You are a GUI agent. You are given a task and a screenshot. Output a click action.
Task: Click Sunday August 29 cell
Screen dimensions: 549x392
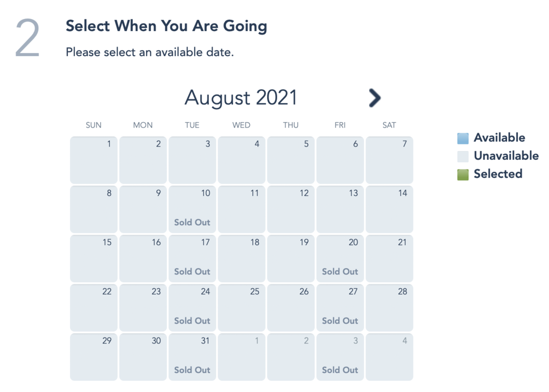(x=93, y=357)
